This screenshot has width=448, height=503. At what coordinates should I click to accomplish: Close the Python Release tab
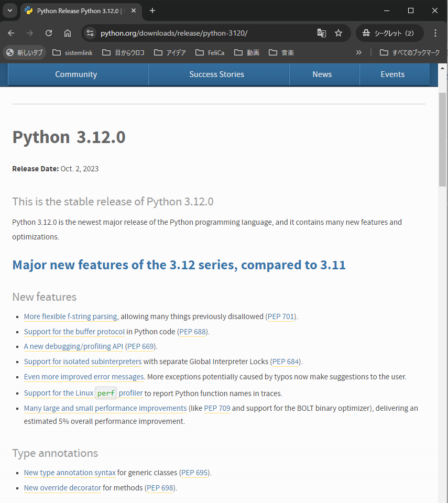(134, 10)
